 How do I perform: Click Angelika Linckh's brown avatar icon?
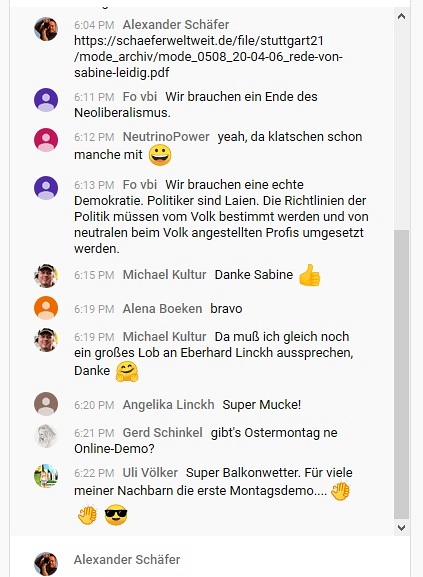click(x=46, y=404)
